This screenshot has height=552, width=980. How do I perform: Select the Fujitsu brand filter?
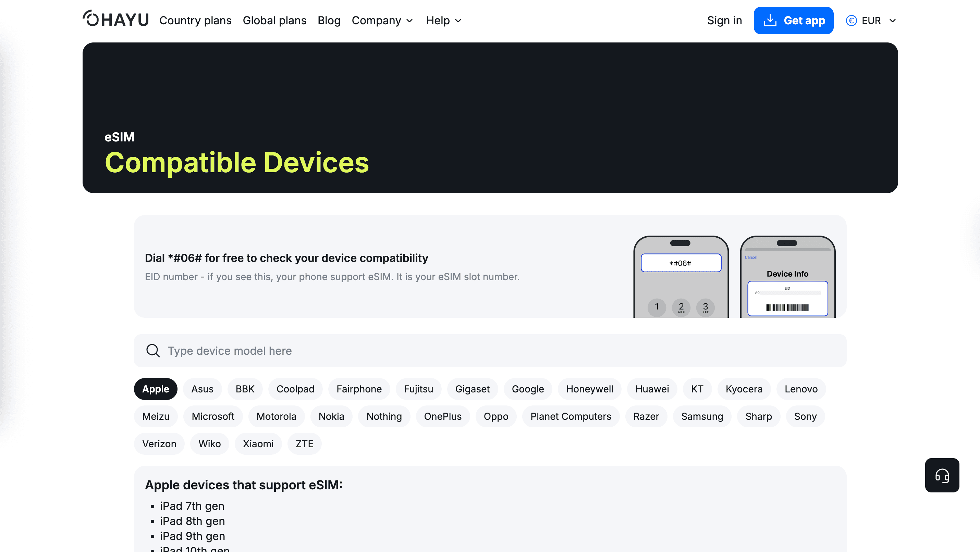pos(418,389)
